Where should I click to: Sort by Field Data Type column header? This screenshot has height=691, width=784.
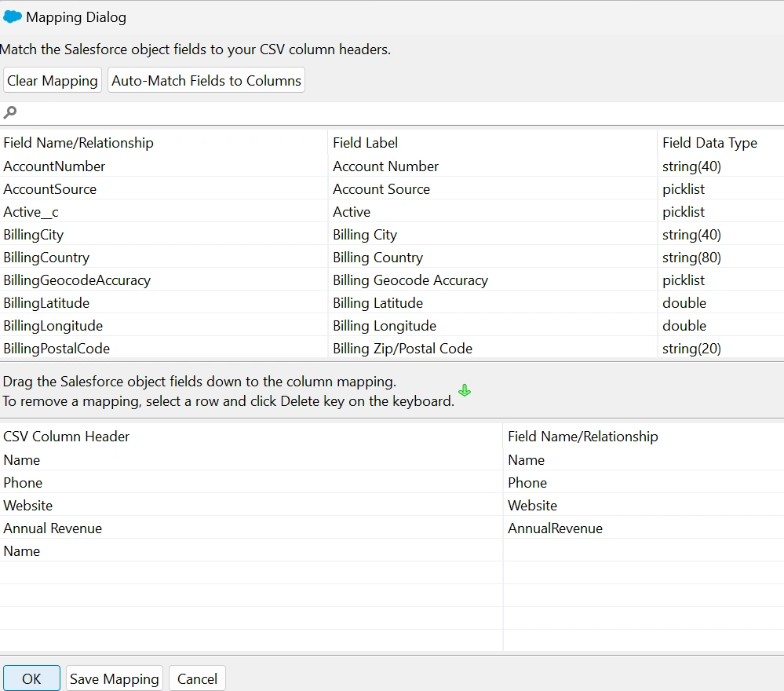pos(709,143)
